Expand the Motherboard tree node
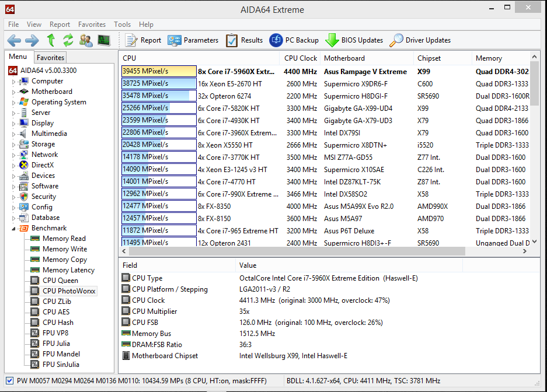Image resolution: width=547 pixels, height=392 pixels. click(x=13, y=92)
